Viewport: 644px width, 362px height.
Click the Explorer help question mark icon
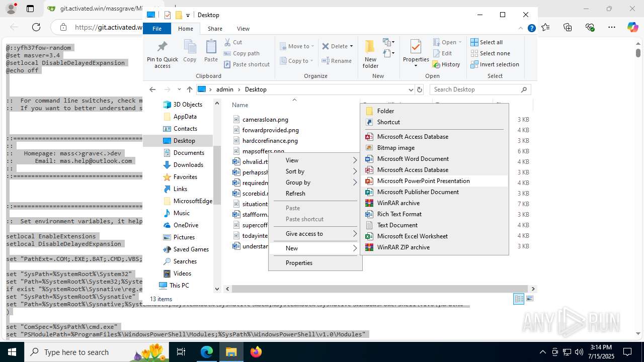(x=531, y=29)
